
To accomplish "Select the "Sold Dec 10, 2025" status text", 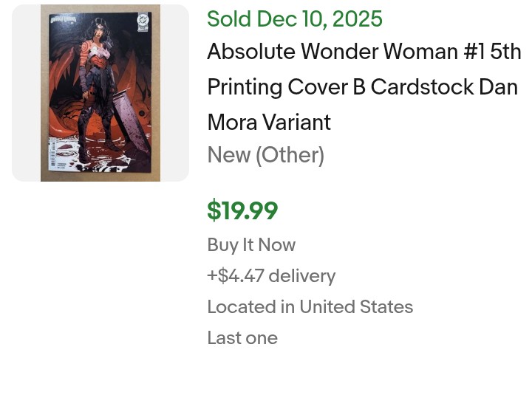I will pyautogui.click(x=295, y=19).
